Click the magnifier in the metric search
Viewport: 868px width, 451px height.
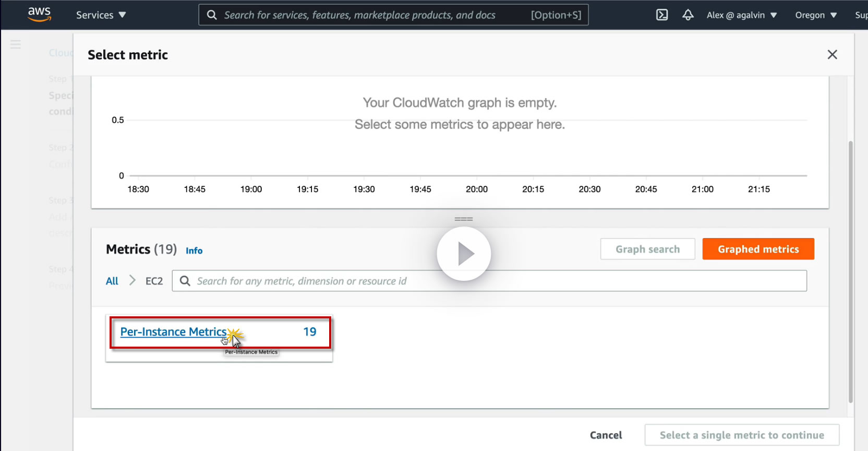click(185, 281)
